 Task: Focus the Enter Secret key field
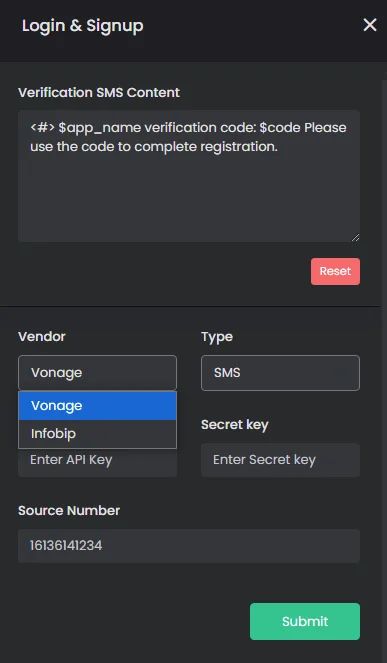pos(280,460)
